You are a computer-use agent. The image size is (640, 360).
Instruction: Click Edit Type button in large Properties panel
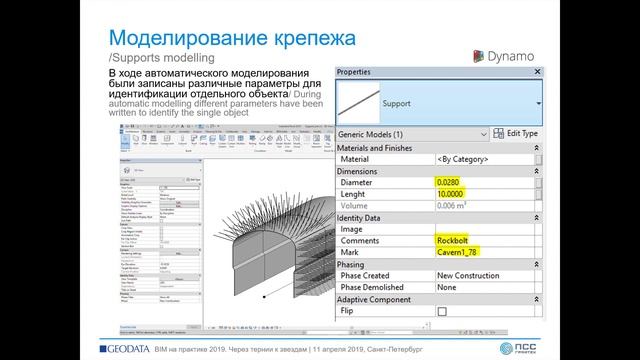click(x=516, y=133)
